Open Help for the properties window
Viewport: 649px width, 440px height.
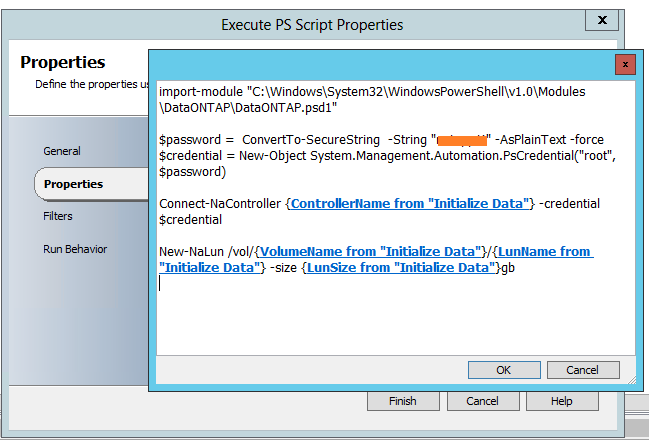click(x=561, y=401)
